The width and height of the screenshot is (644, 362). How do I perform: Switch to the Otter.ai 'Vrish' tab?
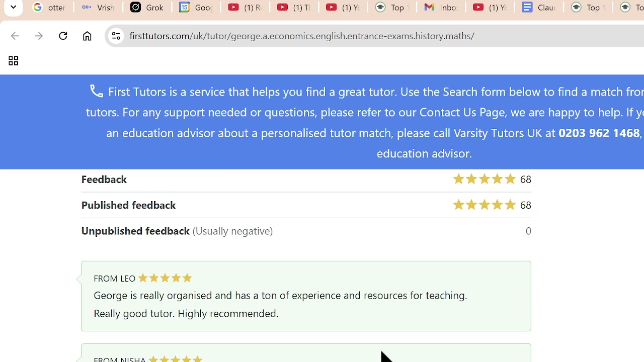pos(98,8)
